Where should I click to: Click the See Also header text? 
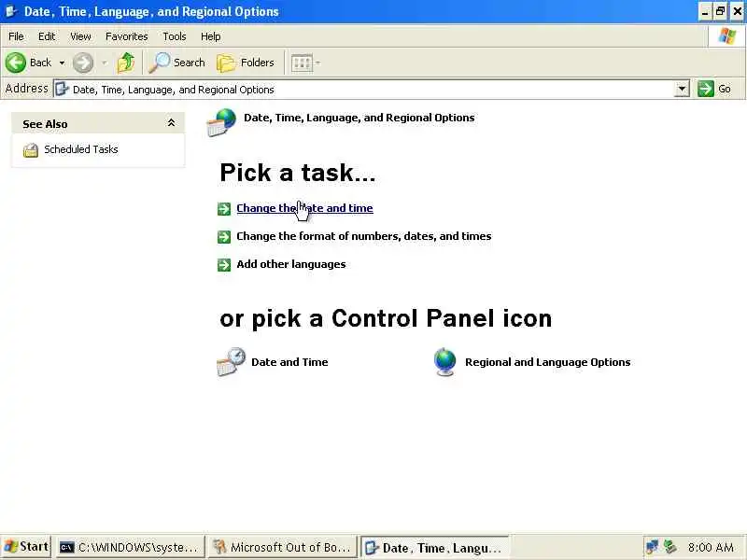[x=45, y=124]
